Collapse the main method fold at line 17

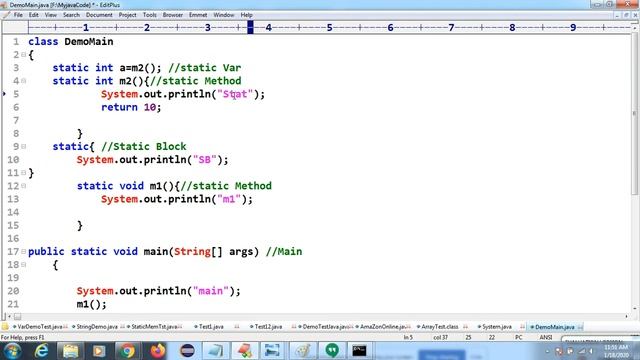24,251
